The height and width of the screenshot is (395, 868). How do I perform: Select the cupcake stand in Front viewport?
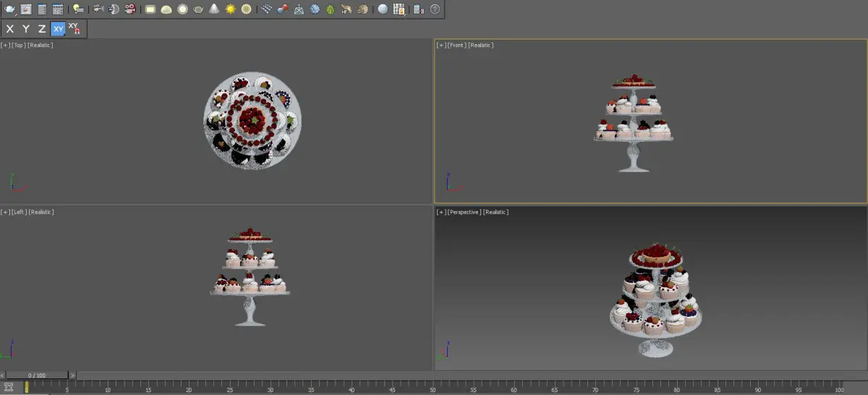[634, 123]
